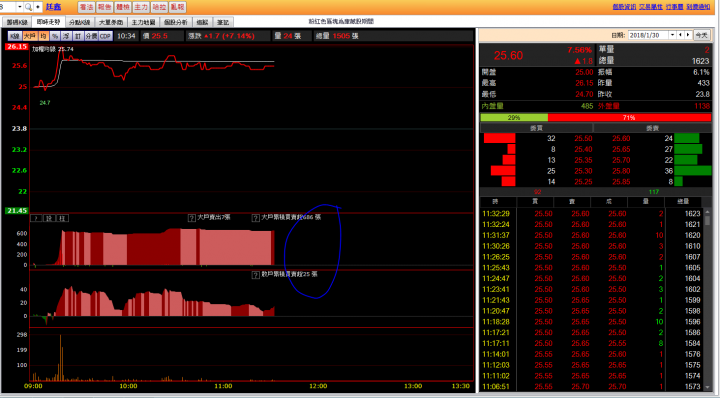Click the green 29% inner volume bar
Image resolution: width=720 pixels, height=398 pixels.
tap(514, 118)
